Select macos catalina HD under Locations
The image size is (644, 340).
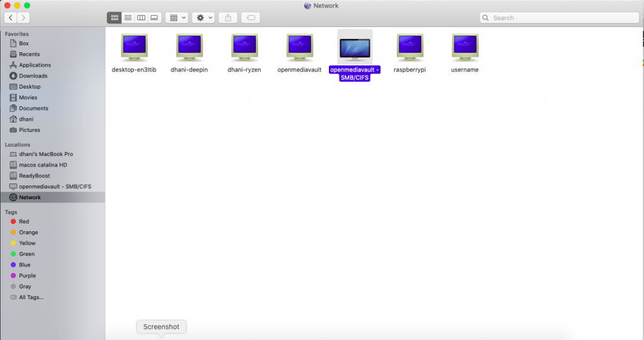(x=53, y=165)
